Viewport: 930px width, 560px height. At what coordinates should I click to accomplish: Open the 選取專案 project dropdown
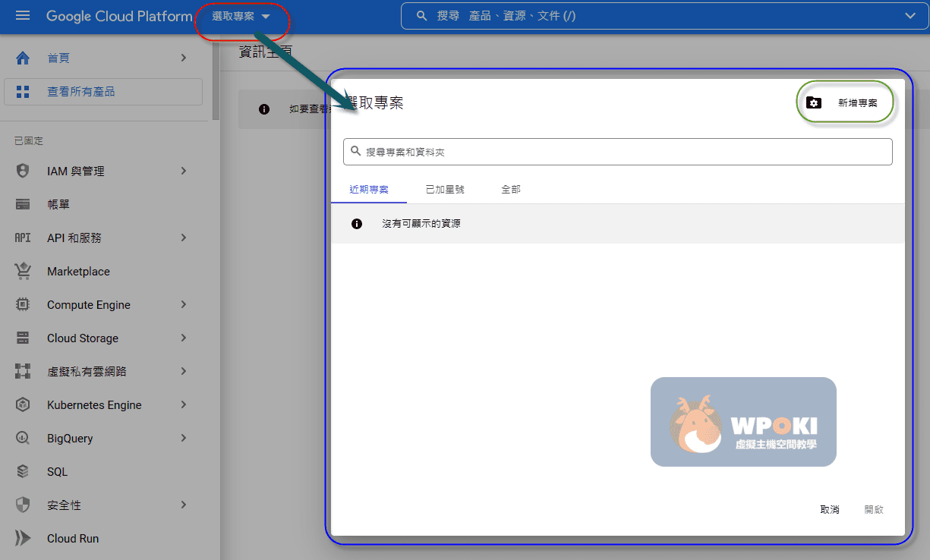[241, 17]
